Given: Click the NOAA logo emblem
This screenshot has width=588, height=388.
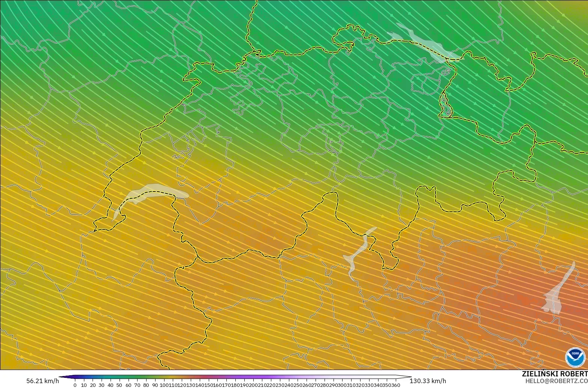Looking at the screenshot, I should (x=575, y=357).
